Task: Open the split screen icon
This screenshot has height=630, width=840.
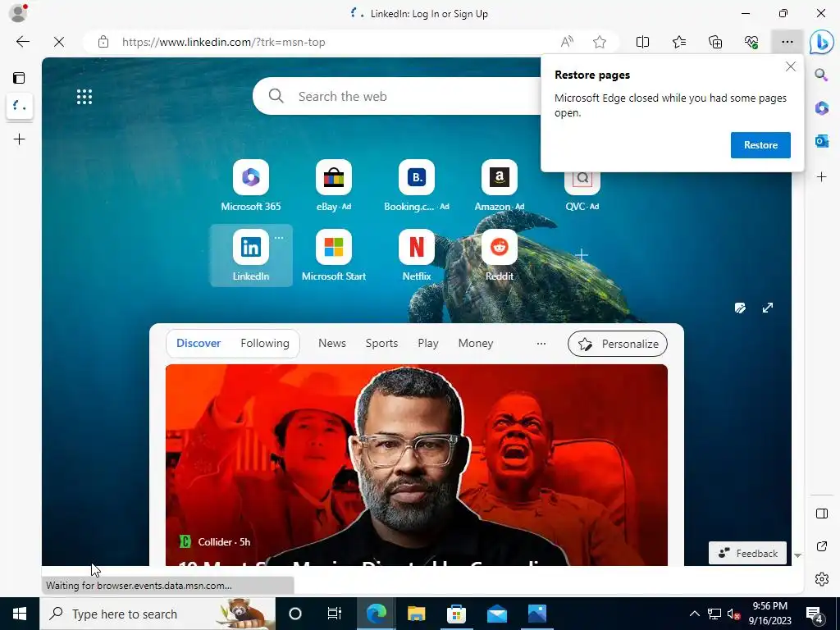Action: click(642, 42)
